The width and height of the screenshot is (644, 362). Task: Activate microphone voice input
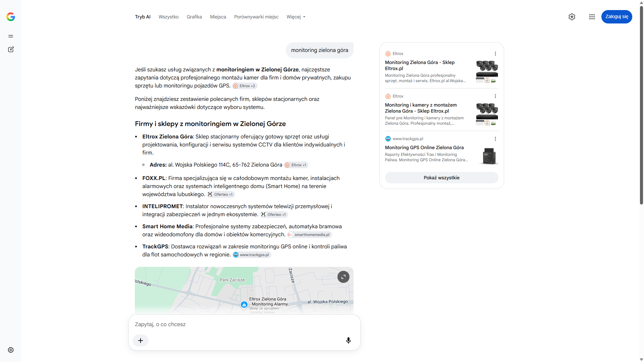click(348, 341)
